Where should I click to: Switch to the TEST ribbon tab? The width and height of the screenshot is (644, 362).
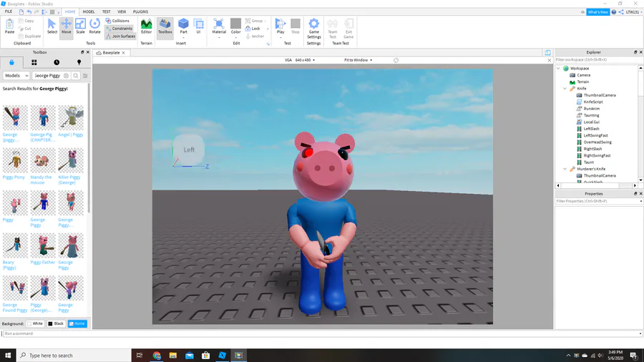pyautogui.click(x=106, y=12)
